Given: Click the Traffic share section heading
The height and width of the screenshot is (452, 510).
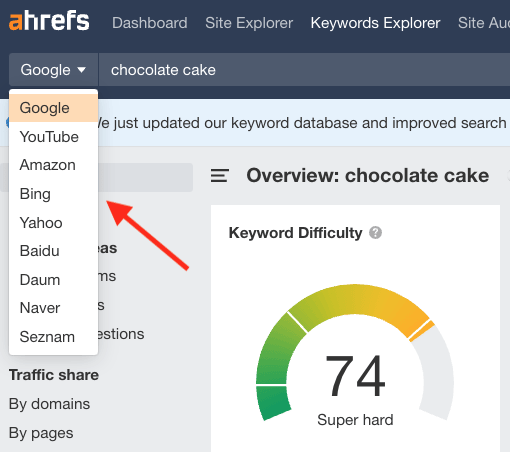Looking at the screenshot, I should tap(54, 375).
